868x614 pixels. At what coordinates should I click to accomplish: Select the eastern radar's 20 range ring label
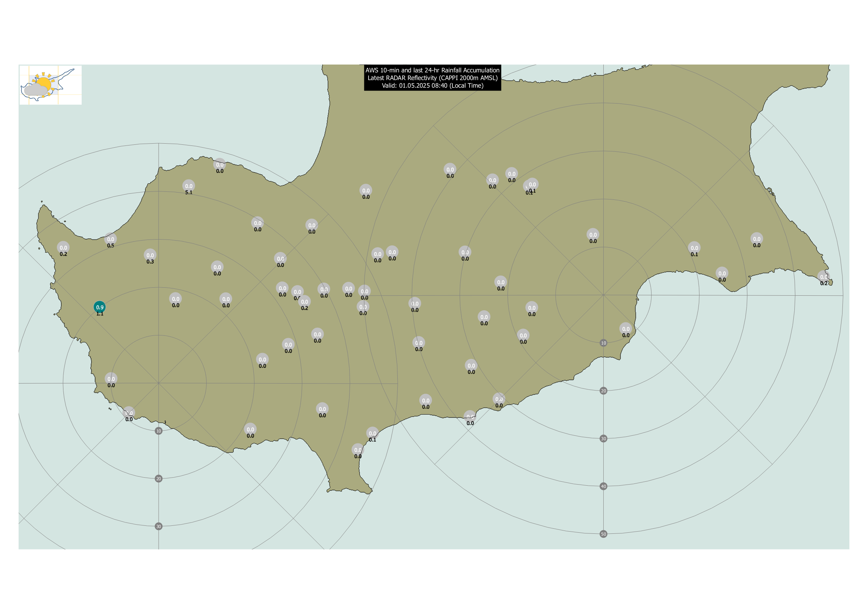click(x=603, y=390)
